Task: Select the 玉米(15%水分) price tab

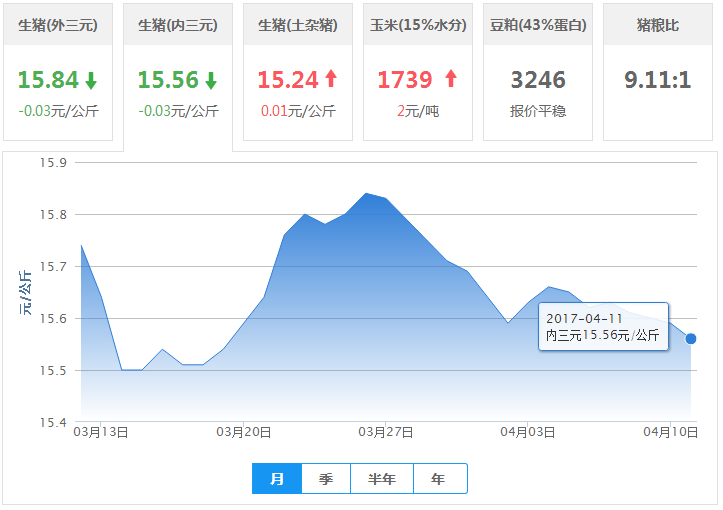Action: [418, 71]
